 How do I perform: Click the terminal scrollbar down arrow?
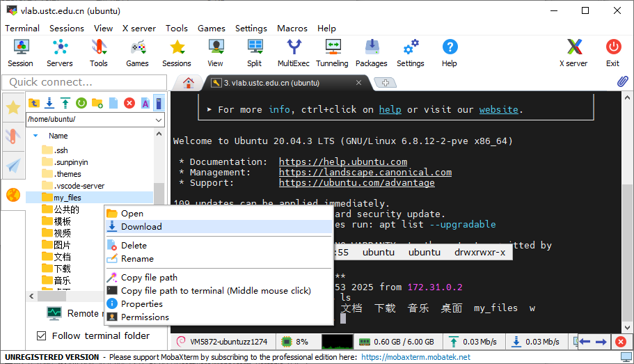click(627, 328)
